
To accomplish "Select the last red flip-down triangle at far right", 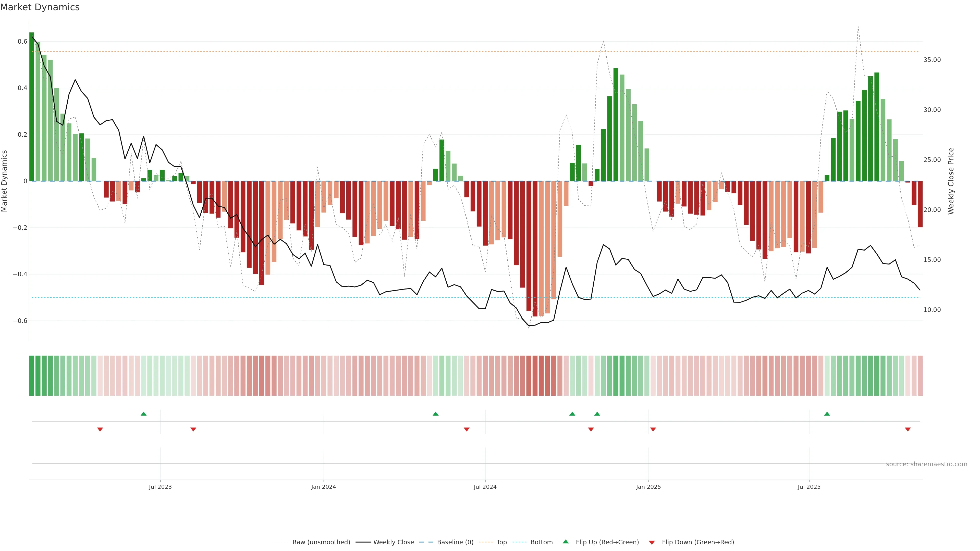I will click(x=908, y=429).
